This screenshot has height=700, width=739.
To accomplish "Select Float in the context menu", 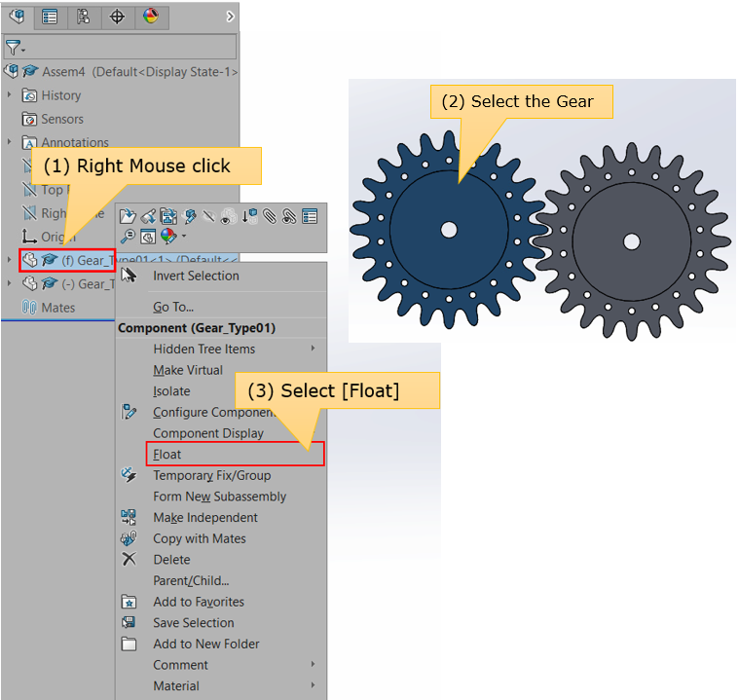I will click(x=236, y=454).
